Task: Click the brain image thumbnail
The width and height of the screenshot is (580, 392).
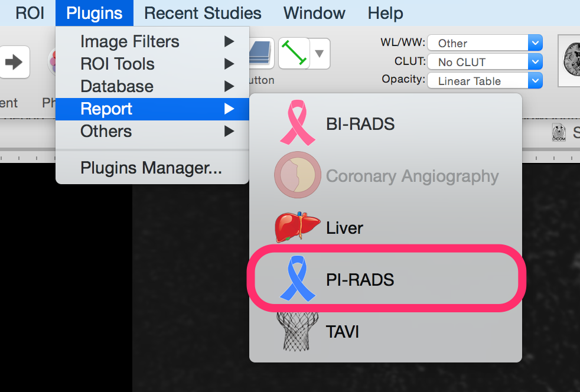Action: coord(569,60)
